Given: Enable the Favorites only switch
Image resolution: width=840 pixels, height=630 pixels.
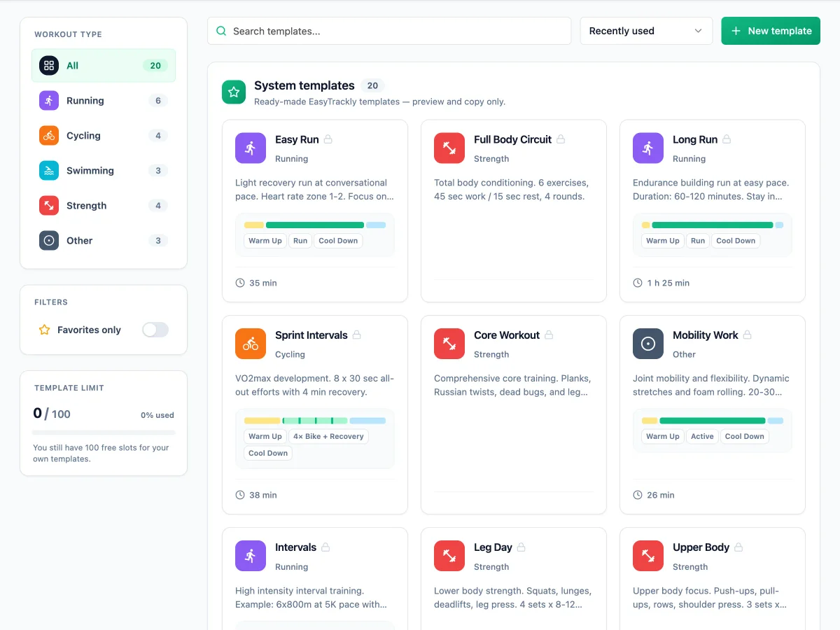Looking at the screenshot, I should point(155,330).
